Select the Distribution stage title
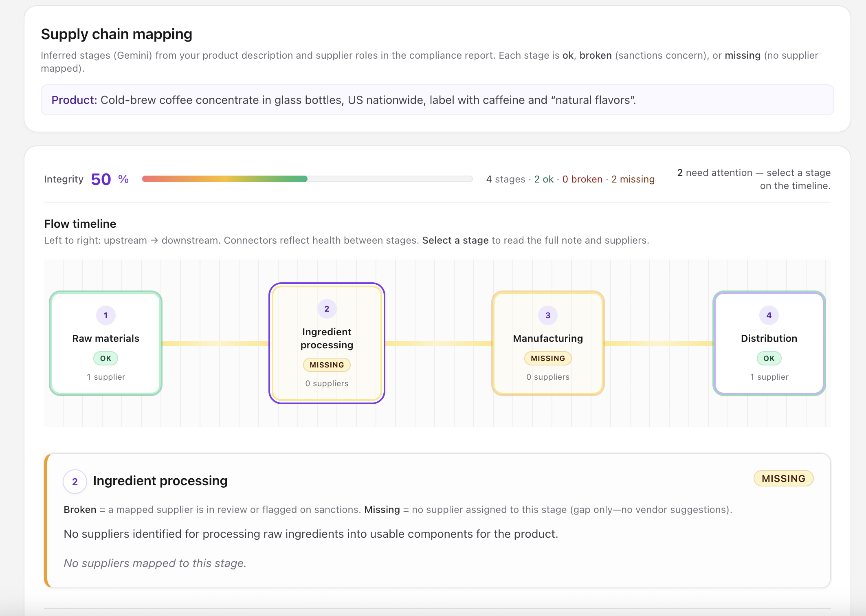Screen dimensions: 866x616 (x=769, y=339)
